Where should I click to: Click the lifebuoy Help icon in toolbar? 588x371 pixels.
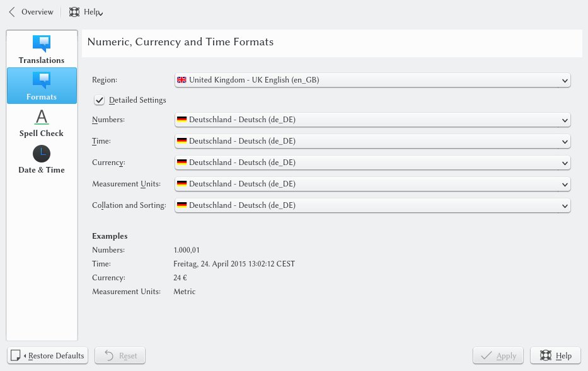click(74, 12)
